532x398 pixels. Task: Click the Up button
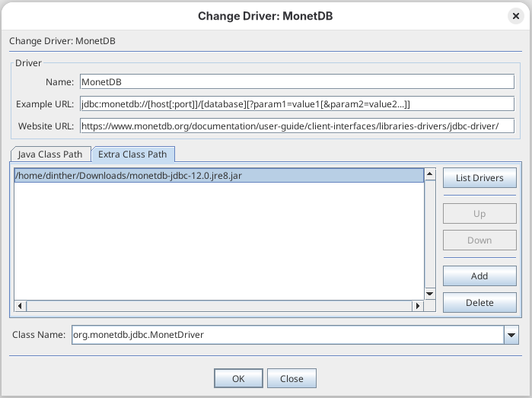click(x=479, y=214)
